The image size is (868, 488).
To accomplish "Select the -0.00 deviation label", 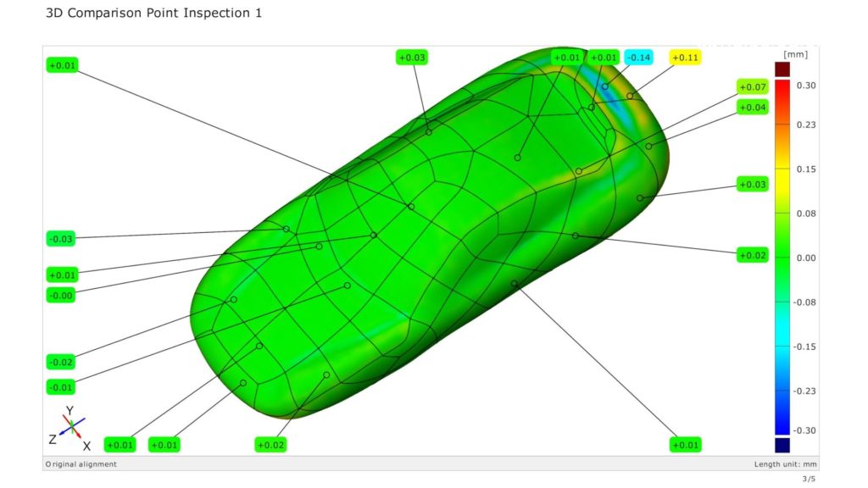I will point(61,296).
